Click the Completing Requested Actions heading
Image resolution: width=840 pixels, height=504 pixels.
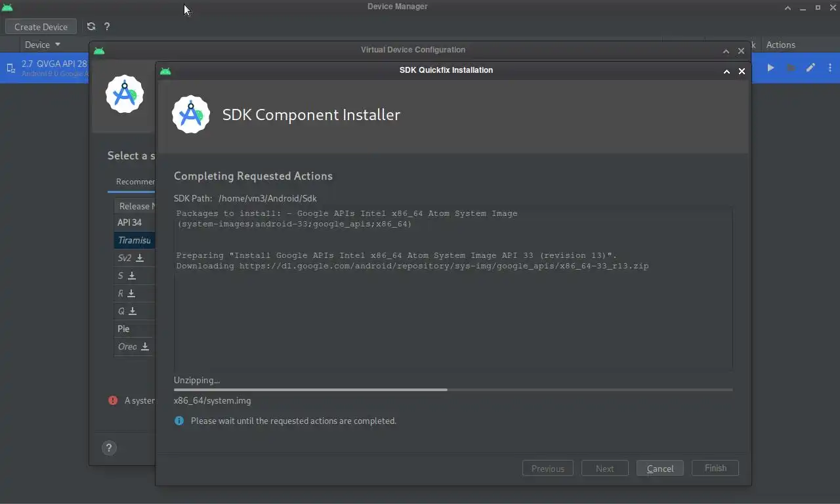point(253,176)
